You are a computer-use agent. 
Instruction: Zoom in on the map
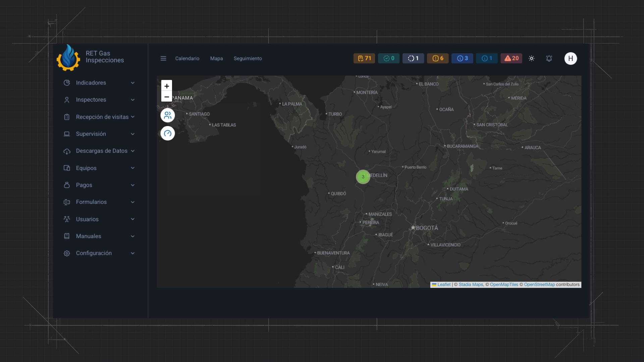[x=167, y=86]
